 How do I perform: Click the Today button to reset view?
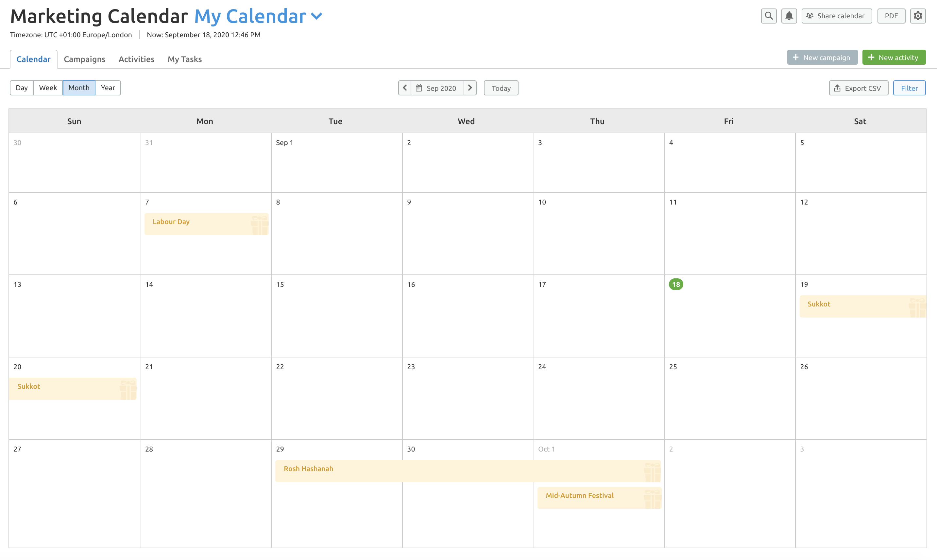pos(501,87)
